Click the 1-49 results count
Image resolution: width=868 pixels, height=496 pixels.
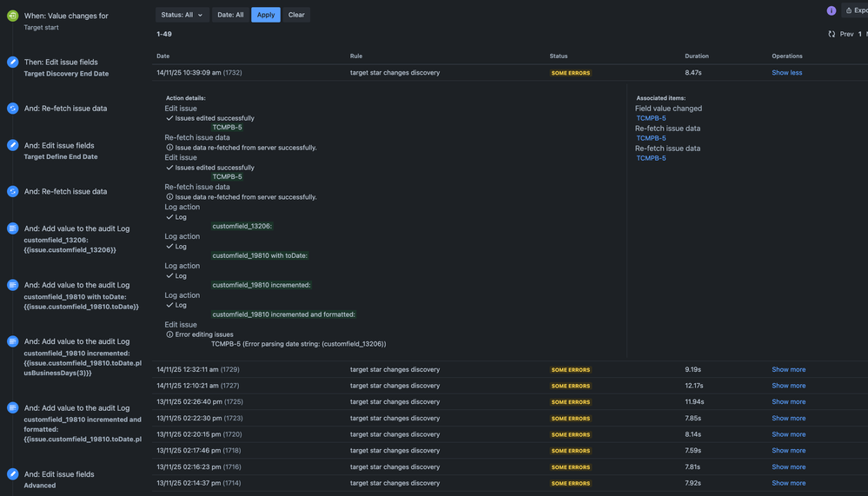click(164, 34)
